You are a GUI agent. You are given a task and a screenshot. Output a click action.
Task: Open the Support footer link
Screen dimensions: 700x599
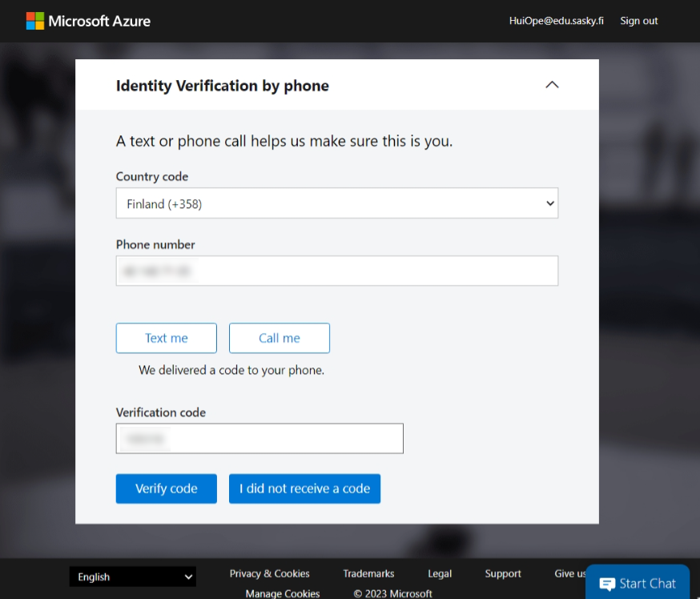point(503,573)
